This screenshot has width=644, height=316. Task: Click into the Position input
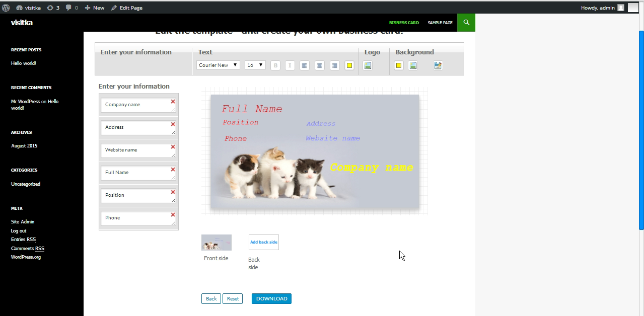pyautogui.click(x=138, y=196)
